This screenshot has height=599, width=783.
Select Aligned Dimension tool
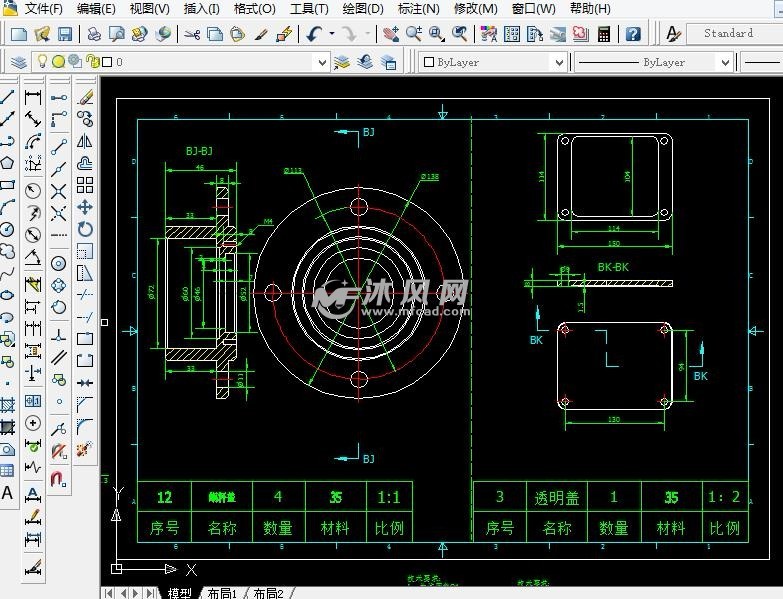[33, 119]
